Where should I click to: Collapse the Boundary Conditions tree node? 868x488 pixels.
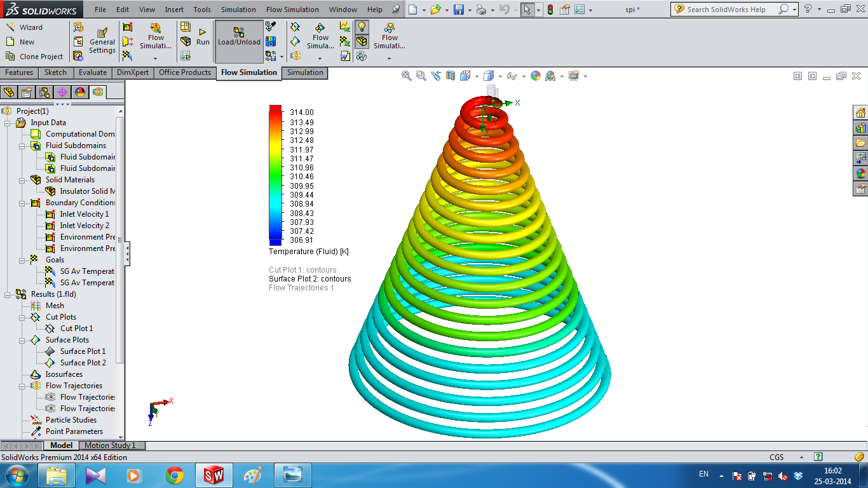(x=22, y=203)
